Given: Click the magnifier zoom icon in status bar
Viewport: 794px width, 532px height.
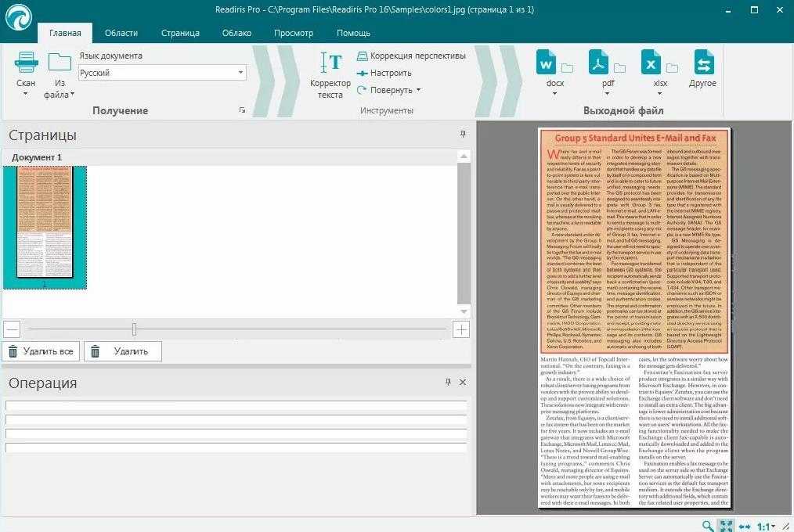Looking at the screenshot, I should click(708, 527).
